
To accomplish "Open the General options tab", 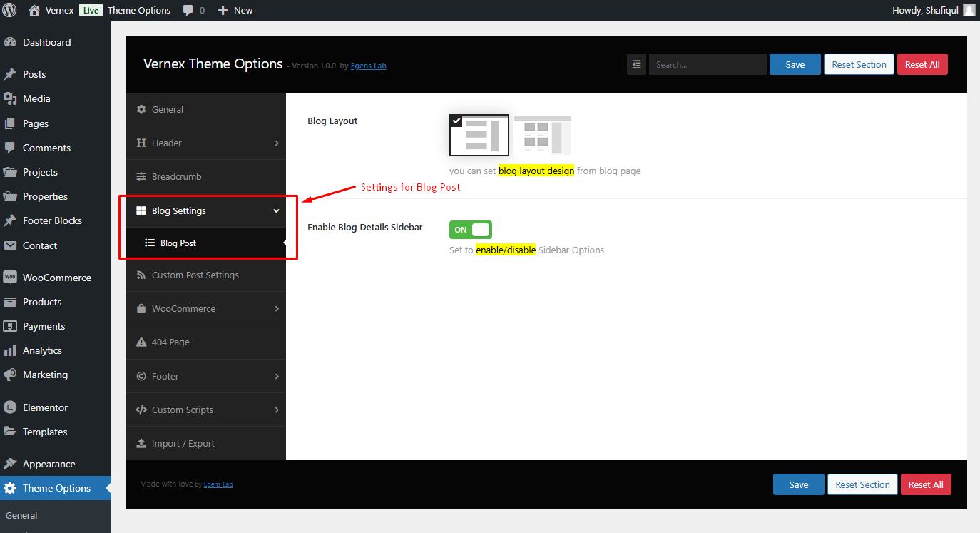I will click(x=205, y=109).
